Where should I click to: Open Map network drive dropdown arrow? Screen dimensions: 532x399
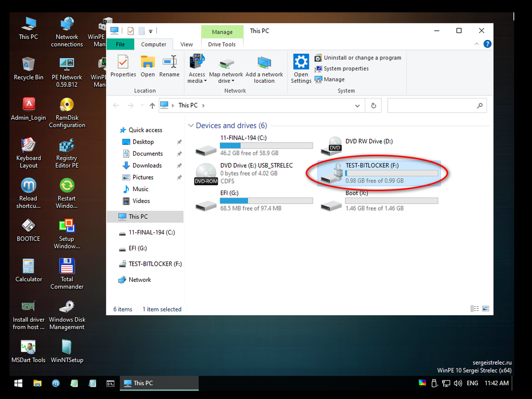point(233,81)
